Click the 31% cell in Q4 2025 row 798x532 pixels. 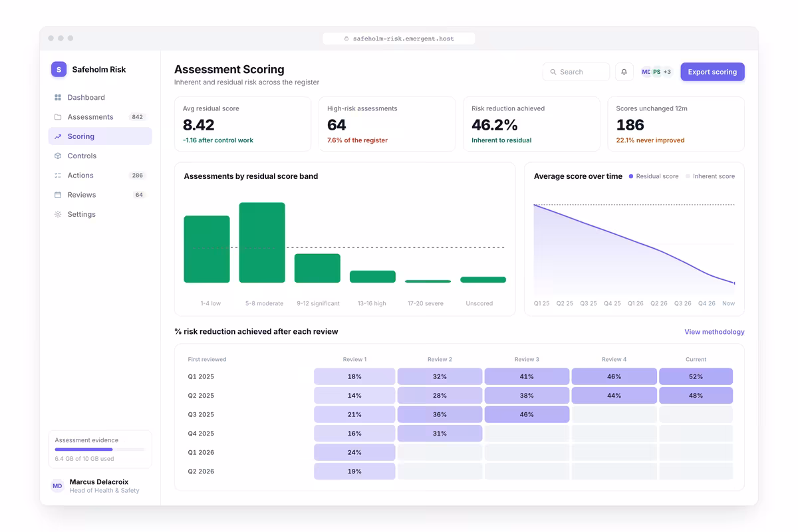[440, 434]
